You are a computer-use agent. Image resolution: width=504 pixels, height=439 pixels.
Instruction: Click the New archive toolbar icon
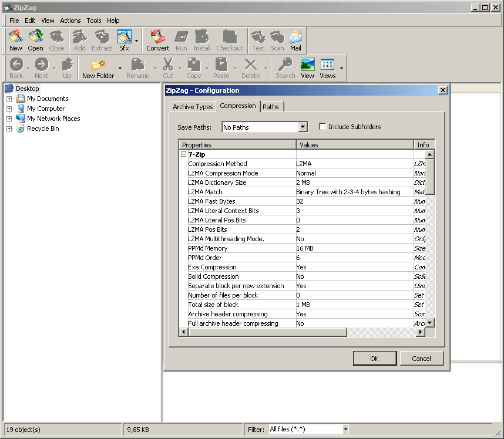(x=15, y=40)
